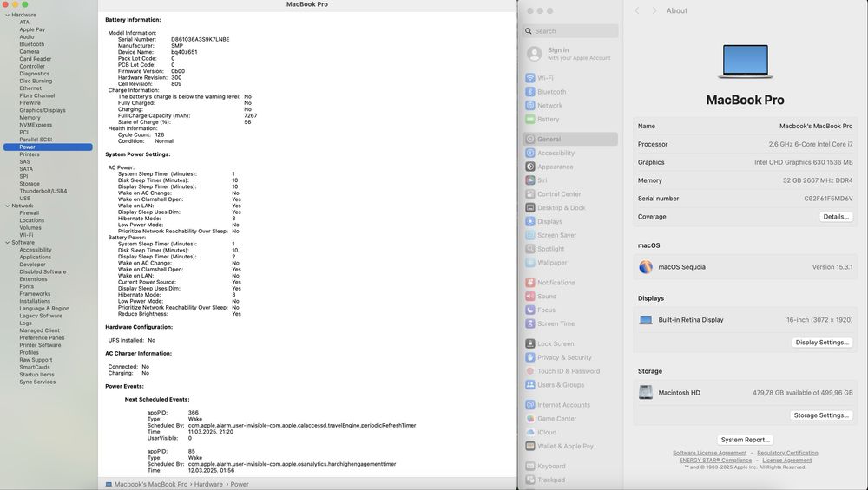Click the Lock Screen icon
Image resolution: width=868 pixels, height=490 pixels.
click(x=530, y=343)
